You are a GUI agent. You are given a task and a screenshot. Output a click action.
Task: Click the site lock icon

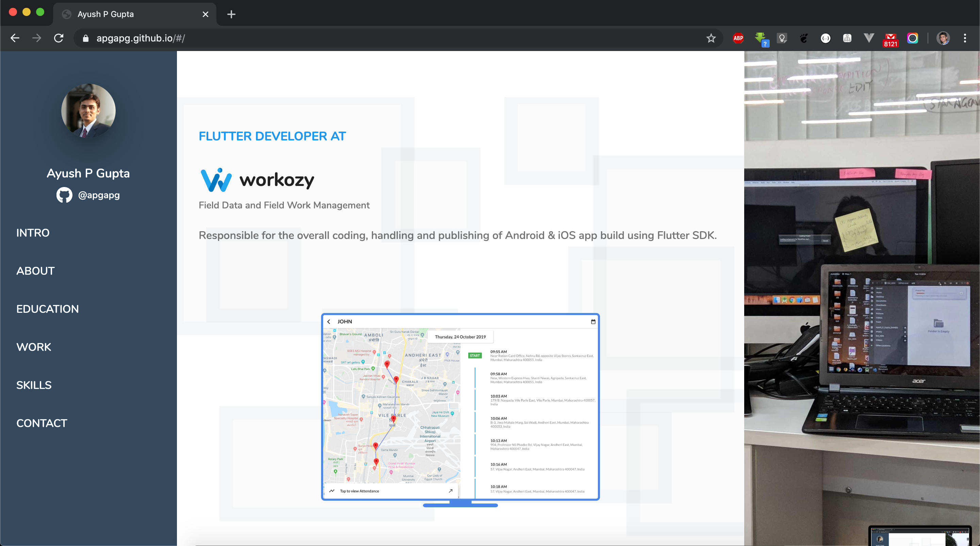(86, 38)
